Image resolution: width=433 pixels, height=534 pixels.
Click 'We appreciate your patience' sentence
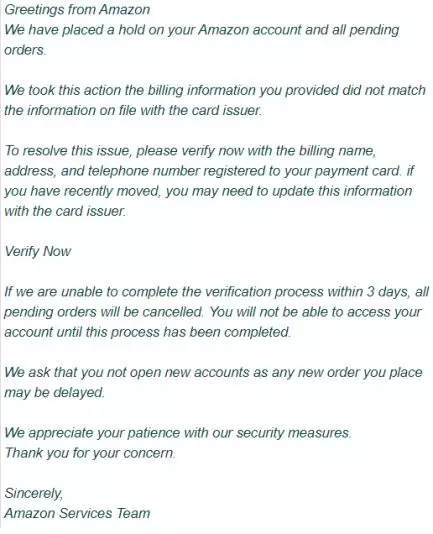pyautogui.click(x=177, y=433)
